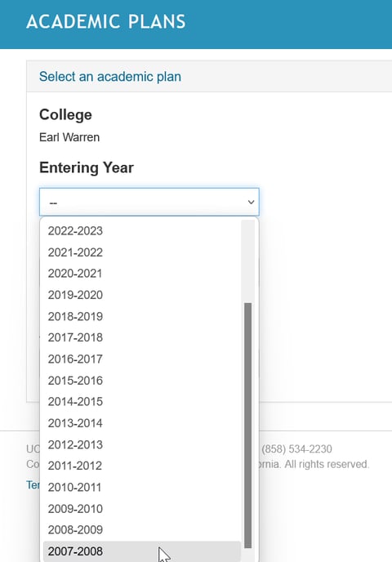Choose 2018-2019 entering year

click(141, 316)
